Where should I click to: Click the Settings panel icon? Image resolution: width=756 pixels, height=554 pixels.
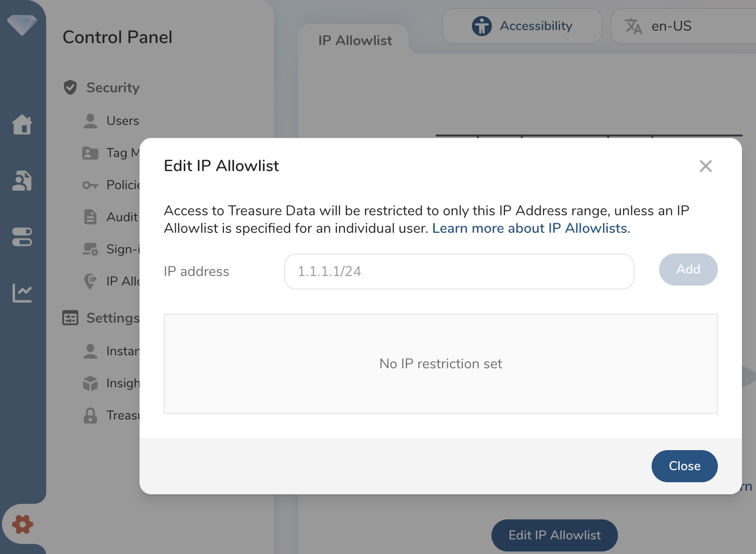pos(70,318)
